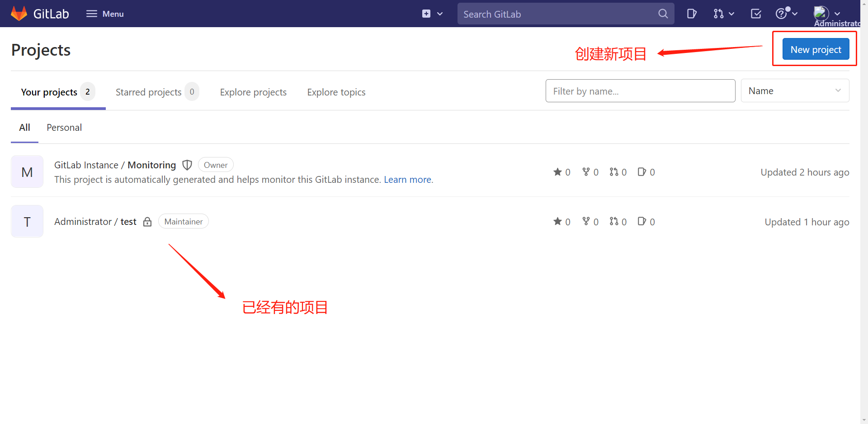Screen dimensions: 868x424
Task: Click the star count on Monitoring project
Action: (x=561, y=172)
